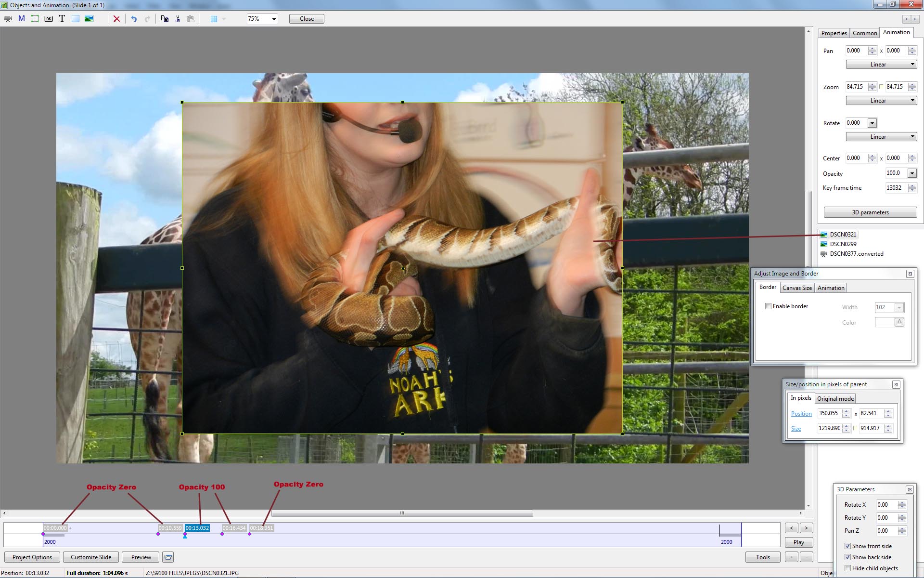Open the Canvas Size tab
The width and height of the screenshot is (924, 578).
pyautogui.click(x=797, y=288)
